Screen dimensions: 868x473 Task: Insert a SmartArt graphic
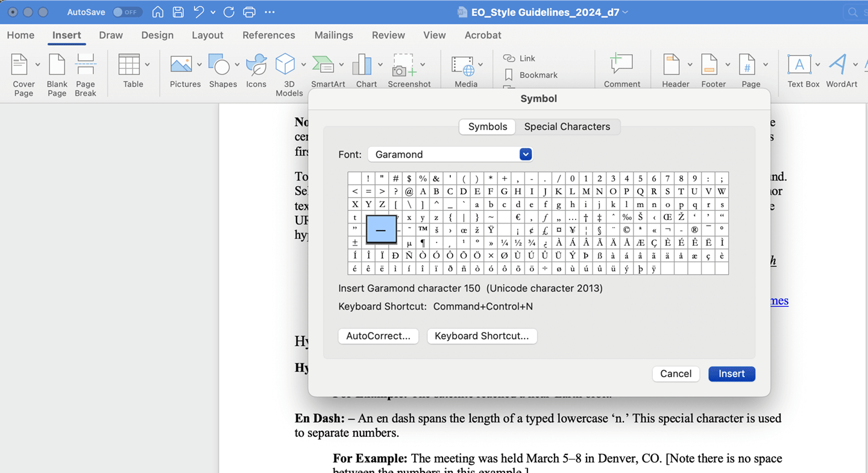click(328, 70)
